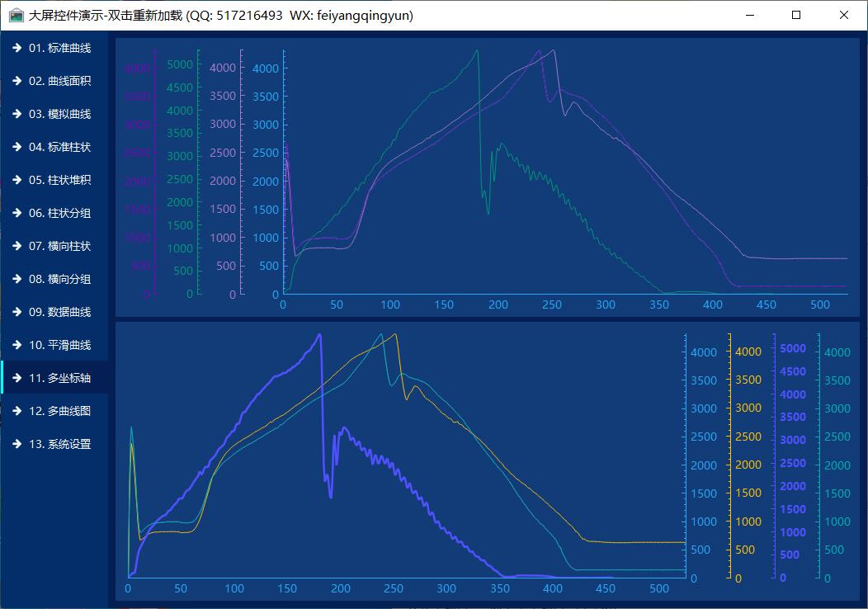Go to 08. 横向分组 page
Viewport: 868px width, 609px height.
point(59,279)
